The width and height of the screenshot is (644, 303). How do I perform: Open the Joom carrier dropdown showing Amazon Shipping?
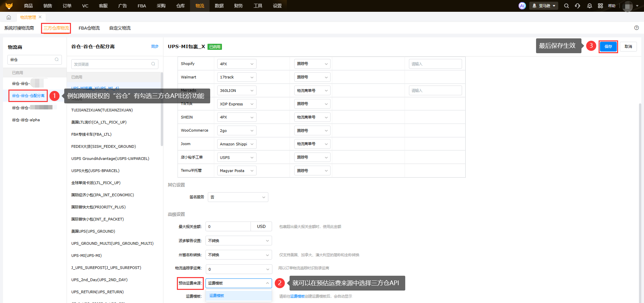pos(237,144)
